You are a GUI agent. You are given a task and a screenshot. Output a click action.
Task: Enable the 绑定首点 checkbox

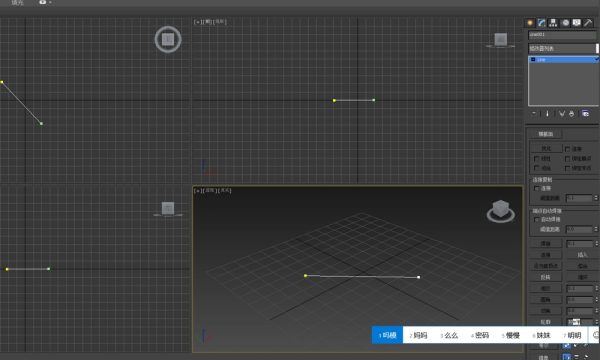567,158
